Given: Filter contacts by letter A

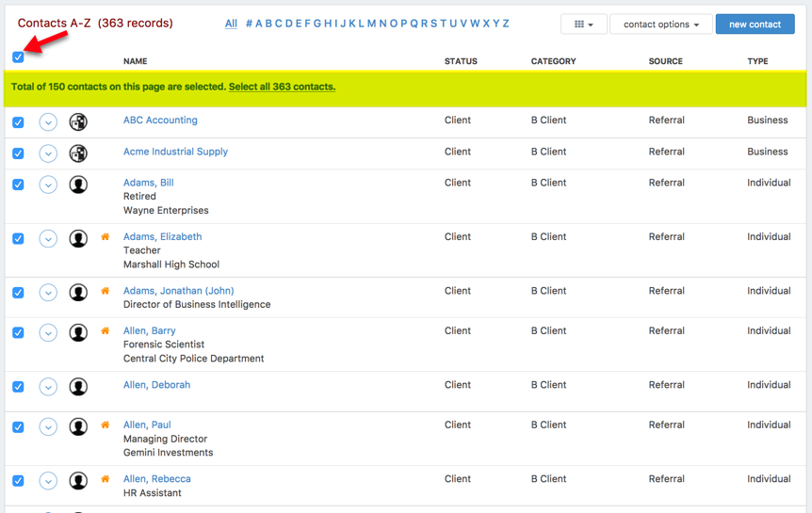Looking at the screenshot, I should [x=259, y=24].
